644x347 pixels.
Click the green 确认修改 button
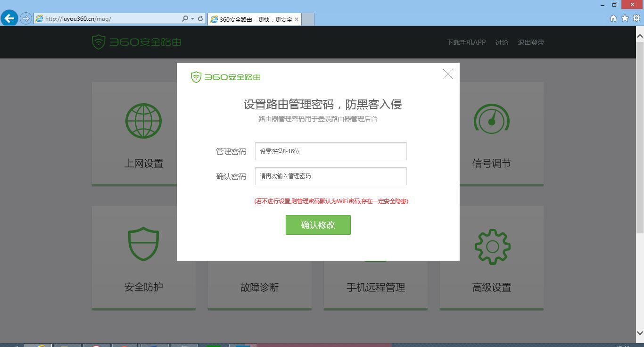[318, 225]
